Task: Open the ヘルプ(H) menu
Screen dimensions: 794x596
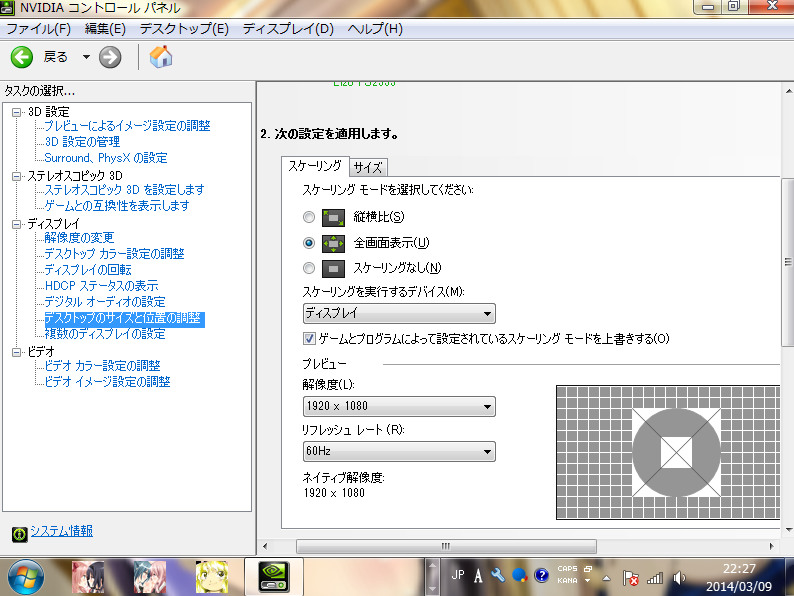Action: coord(375,29)
